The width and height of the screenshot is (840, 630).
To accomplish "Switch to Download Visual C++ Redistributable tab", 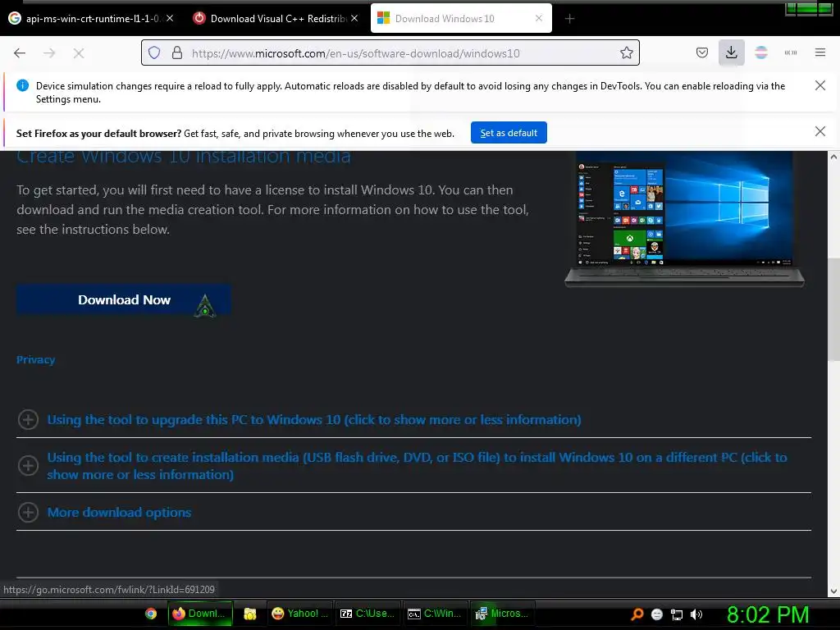I will pos(276,18).
